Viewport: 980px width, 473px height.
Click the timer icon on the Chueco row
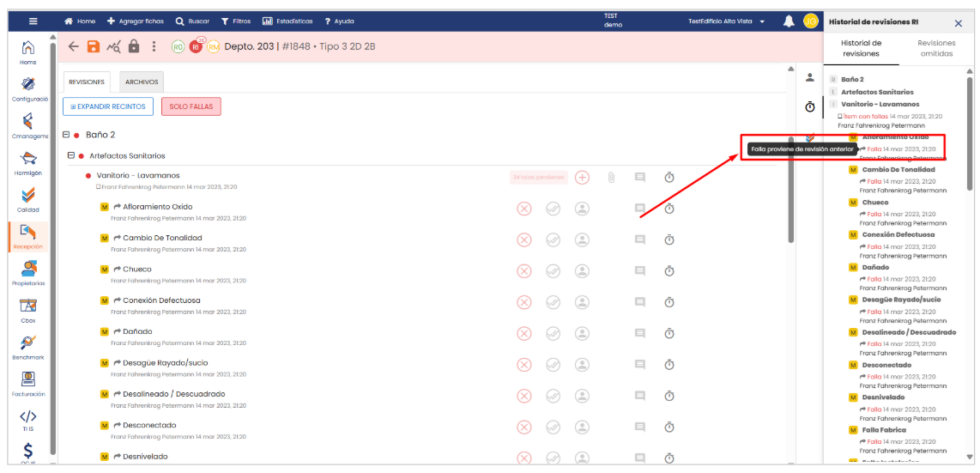(x=669, y=270)
